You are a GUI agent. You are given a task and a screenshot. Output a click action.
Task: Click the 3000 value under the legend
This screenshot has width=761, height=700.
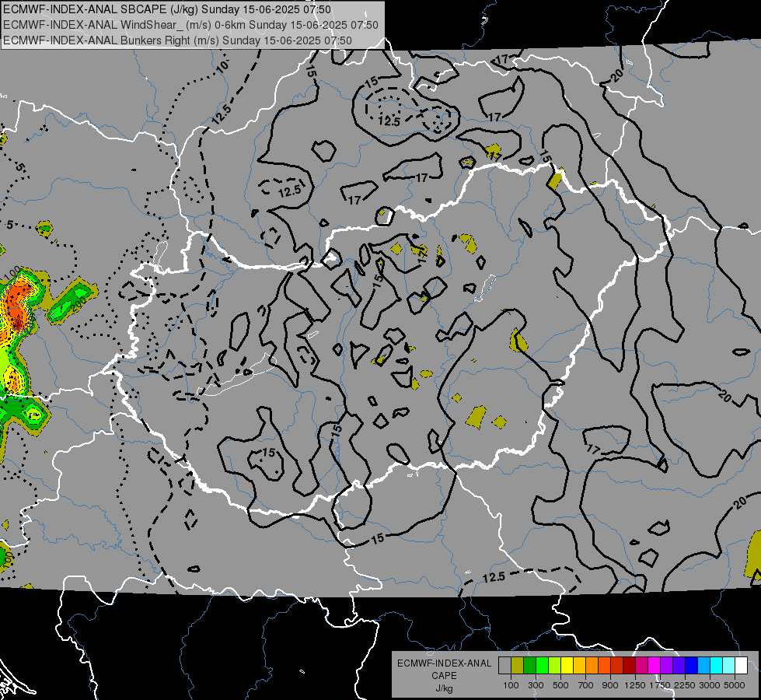(710, 685)
